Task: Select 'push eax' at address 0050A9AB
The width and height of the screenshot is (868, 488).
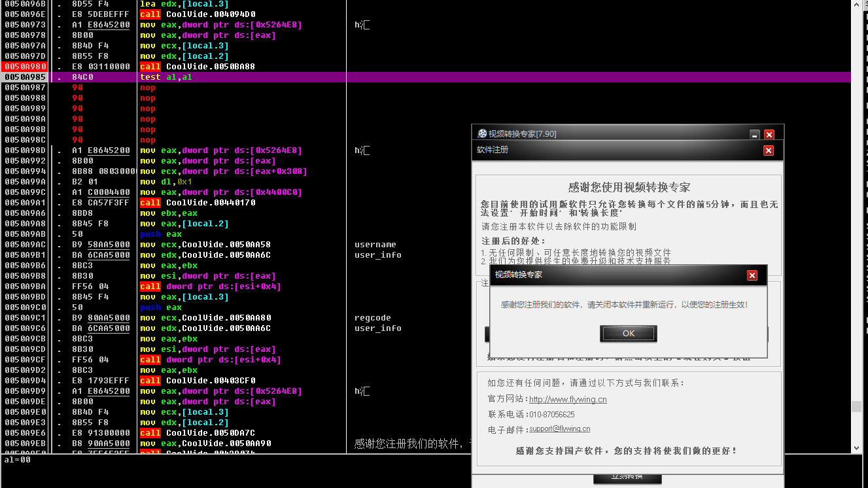Action: coord(161,234)
